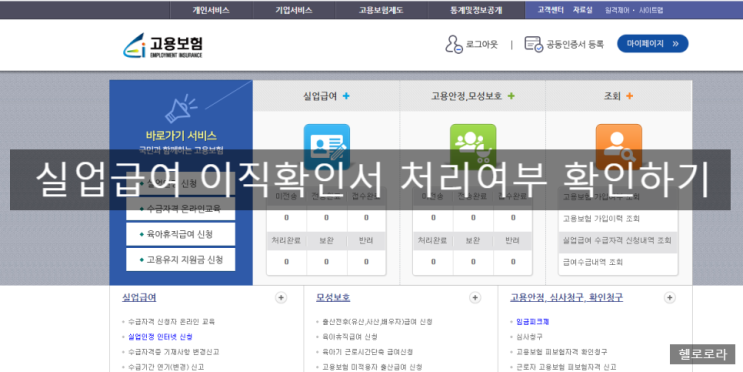Open 실업급여 수급자격 신청내역 조회
Viewport: 743px width, 372px height.
click(x=618, y=240)
